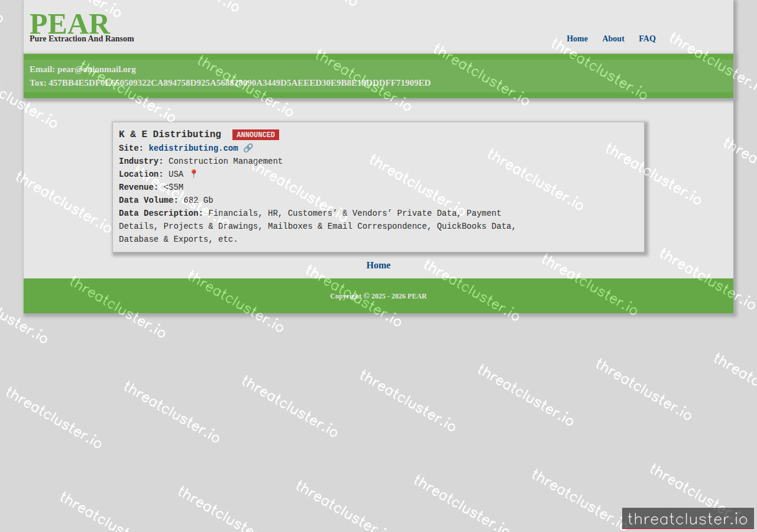Click the threatcluster.io badge in corner
This screenshot has width=757, height=532.
[x=688, y=518]
